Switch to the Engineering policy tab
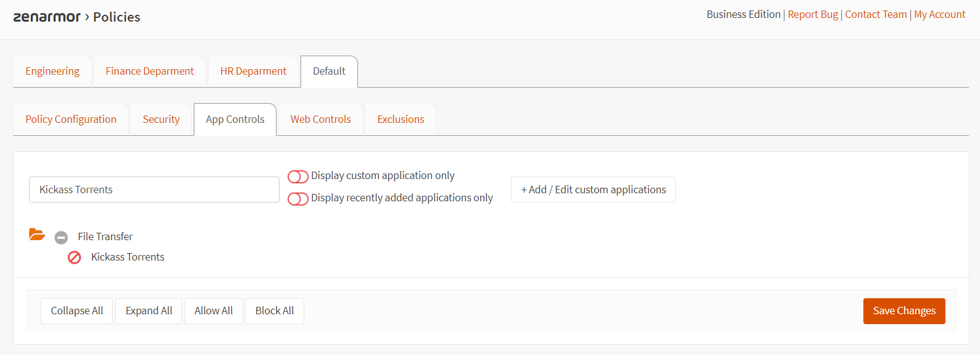The image size is (980, 355). 52,72
